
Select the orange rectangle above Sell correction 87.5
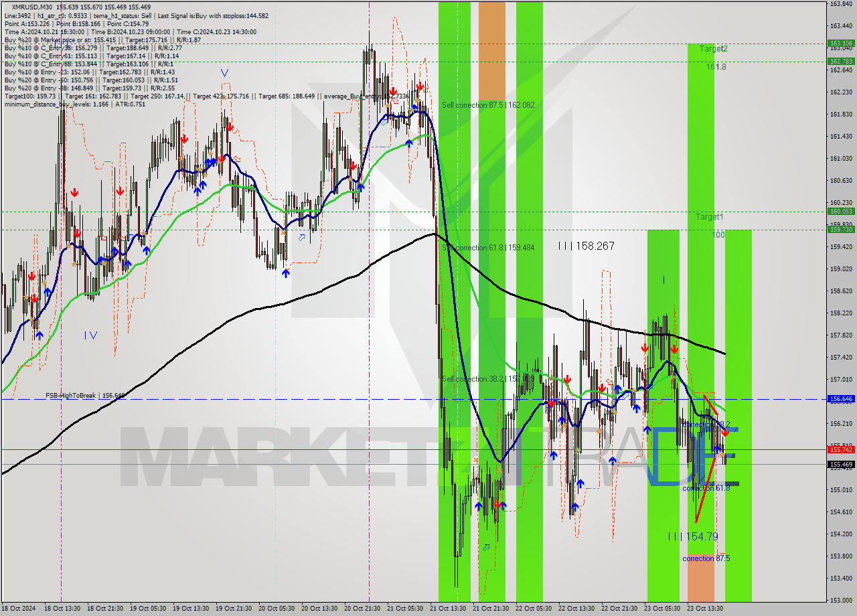point(492,51)
